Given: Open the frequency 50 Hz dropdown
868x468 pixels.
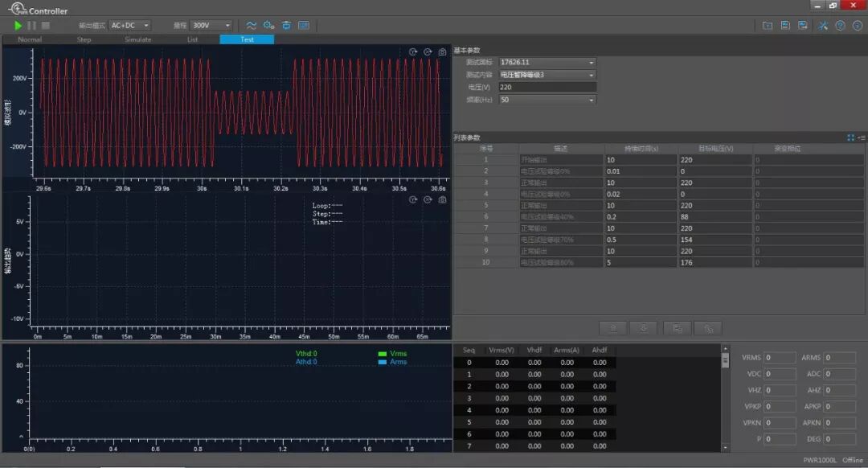Looking at the screenshot, I should pyautogui.click(x=547, y=100).
